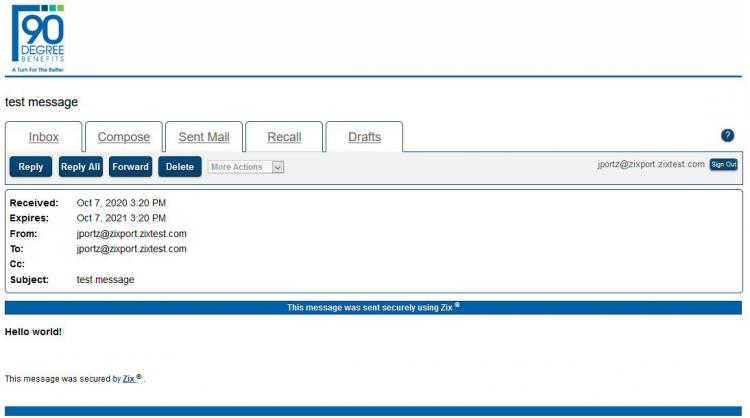The height and width of the screenshot is (418, 750).
Task: Switch to the Inbox tab
Action: click(x=43, y=137)
